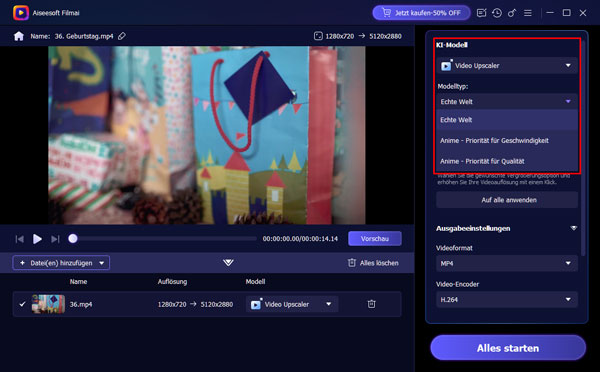Click the Name column header
This screenshot has width=600, height=372.
(78, 282)
